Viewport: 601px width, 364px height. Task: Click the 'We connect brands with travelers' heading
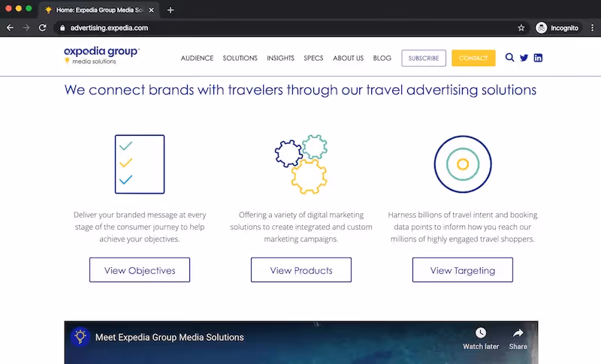(x=300, y=90)
